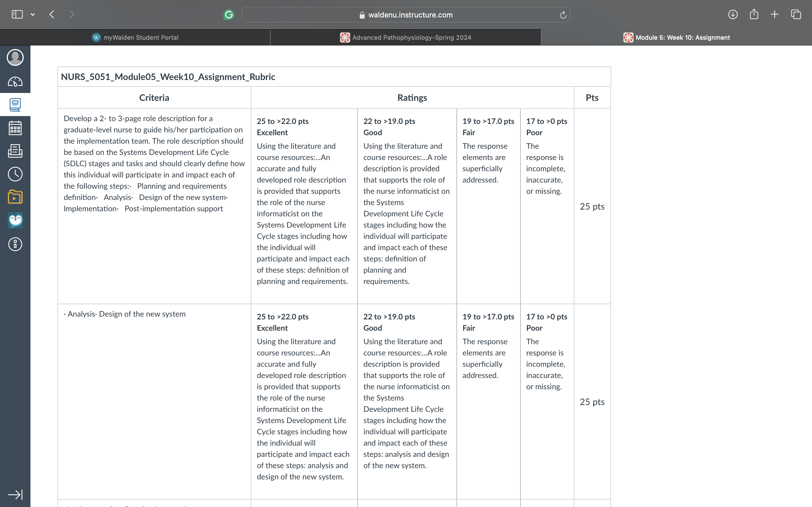Select the Module 5: Week 10 Assignment tab
Screen dimensions: 812x507
click(676, 37)
